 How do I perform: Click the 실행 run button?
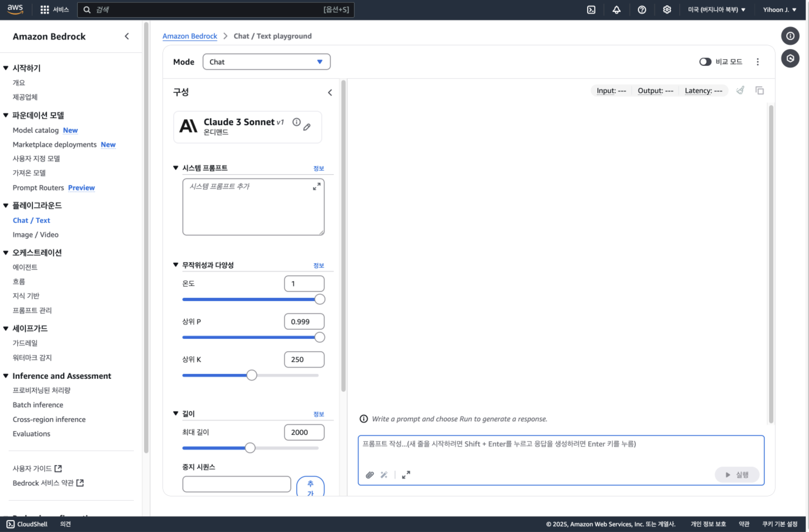click(737, 475)
